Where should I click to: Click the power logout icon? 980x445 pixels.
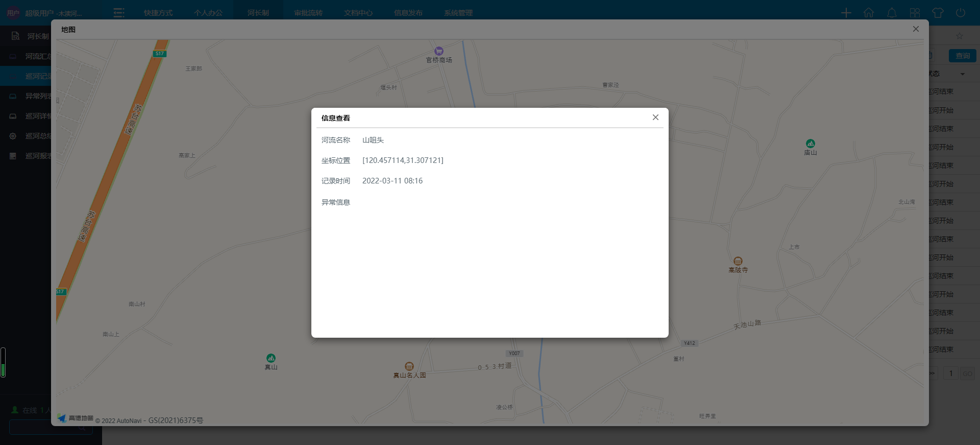961,13
